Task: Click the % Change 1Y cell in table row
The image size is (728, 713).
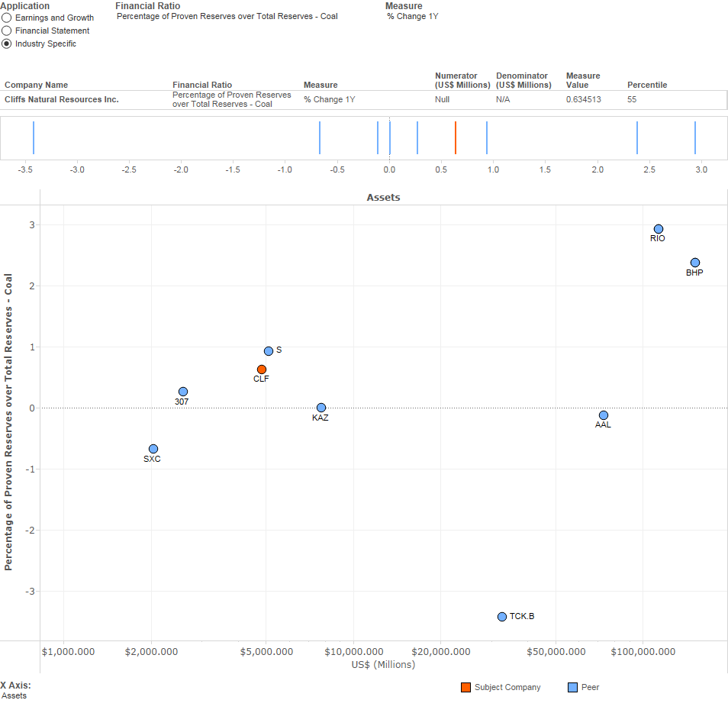Action: point(329,99)
